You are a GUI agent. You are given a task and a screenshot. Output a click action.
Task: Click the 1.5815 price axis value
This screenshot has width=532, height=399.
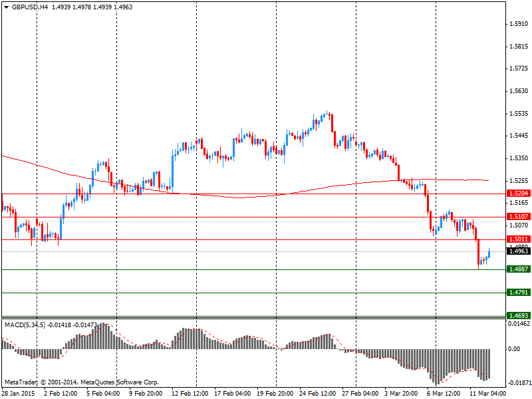coord(519,47)
